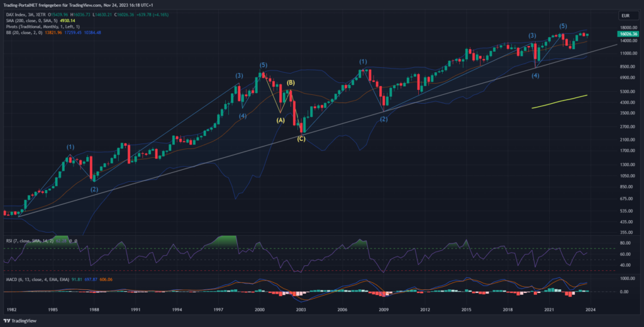Click the (2) wave label near 2009
Image resolution: width=644 pixels, height=327 pixels.
click(383, 119)
